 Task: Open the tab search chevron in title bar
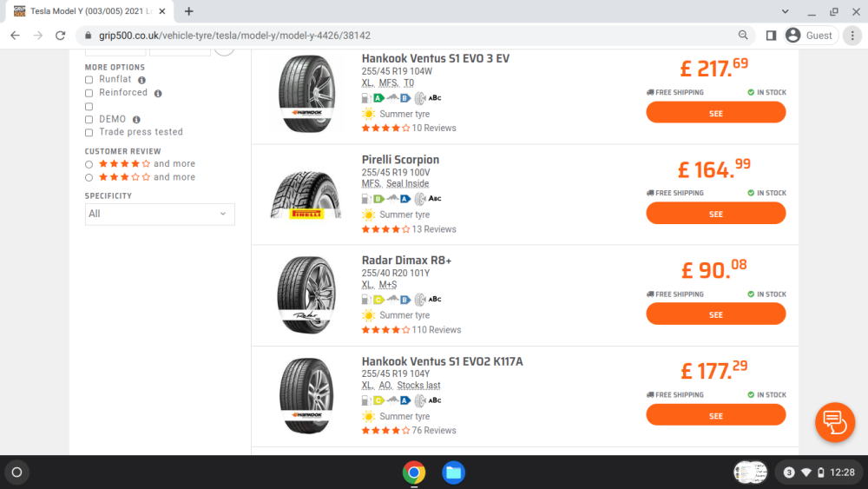click(785, 11)
